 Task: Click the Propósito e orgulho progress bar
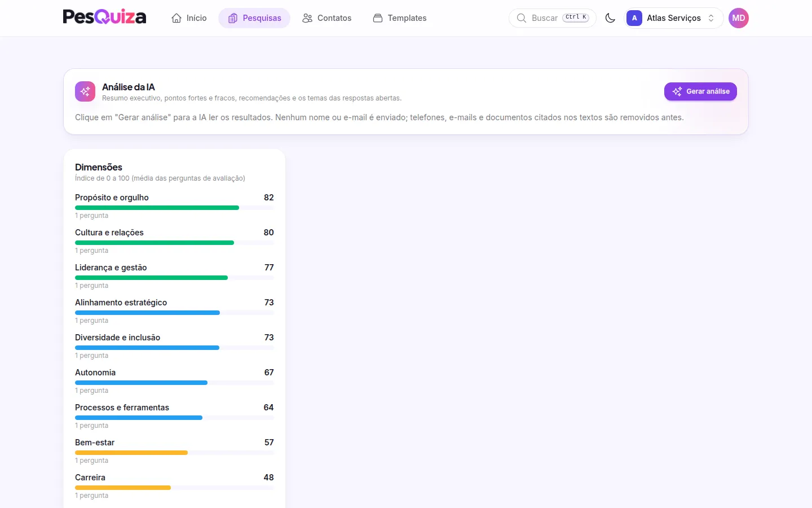pos(174,208)
